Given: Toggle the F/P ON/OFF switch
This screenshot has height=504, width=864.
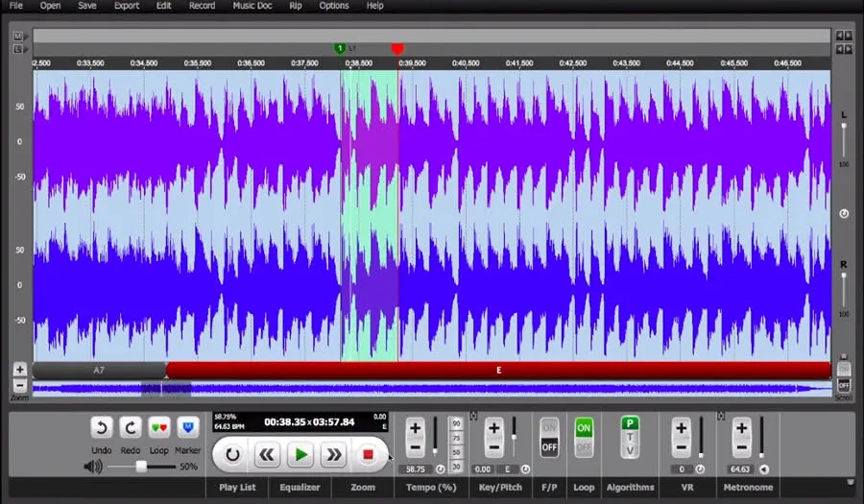Looking at the screenshot, I should 549,437.
